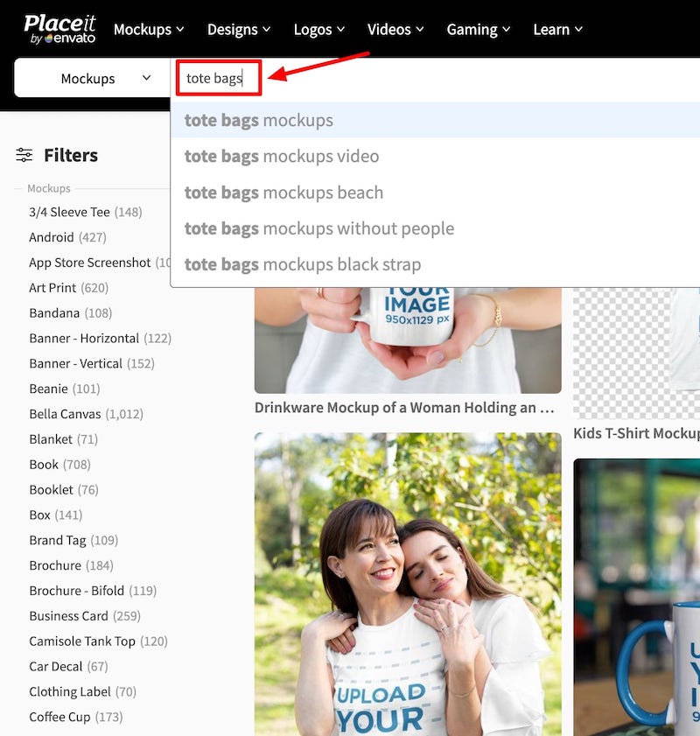Select 'tote bags mockups without people' suggestion
Screen dimensions: 700x736
pos(319,228)
